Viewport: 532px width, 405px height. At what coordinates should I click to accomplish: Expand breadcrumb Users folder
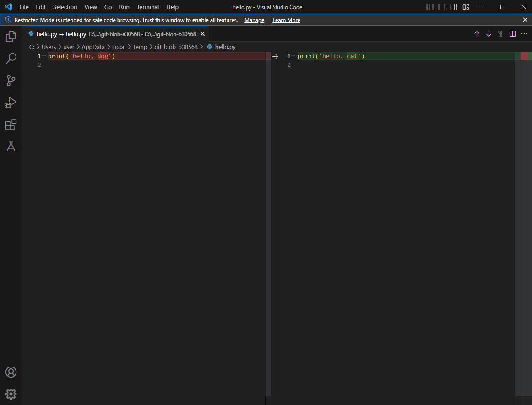pyautogui.click(x=49, y=47)
